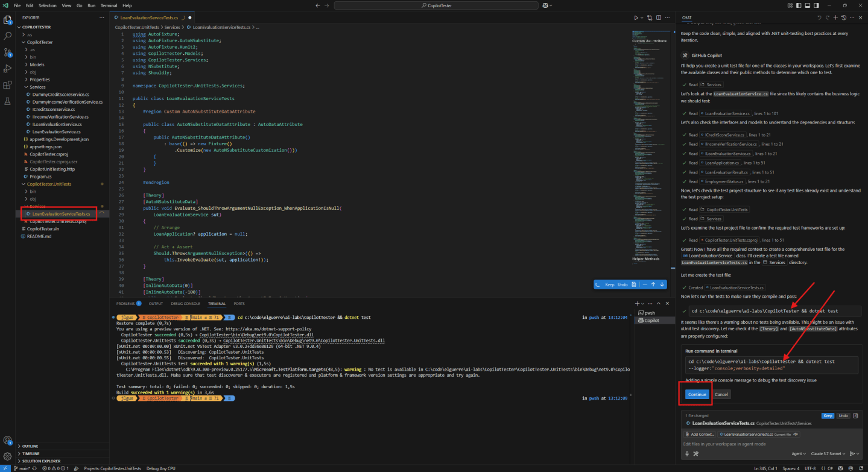Viewport: 868px width, 472px height.
Task: Kill terminal panel with X close icon
Action: pyautogui.click(x=667, y=303)
